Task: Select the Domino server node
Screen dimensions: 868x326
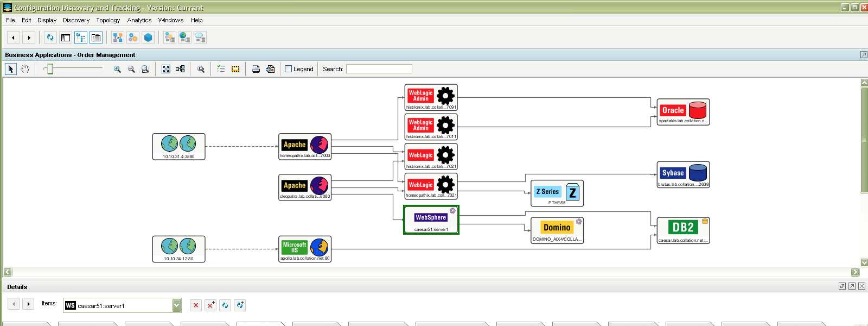Action: 557,230
